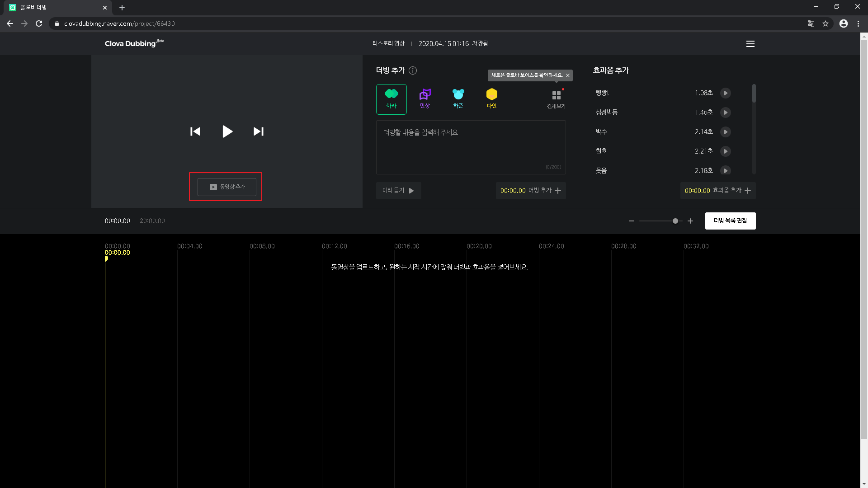868x488 pixels.
Task: Skip to the previous dubbing marker
Action: pyautogui.click(x=195, y=131)
